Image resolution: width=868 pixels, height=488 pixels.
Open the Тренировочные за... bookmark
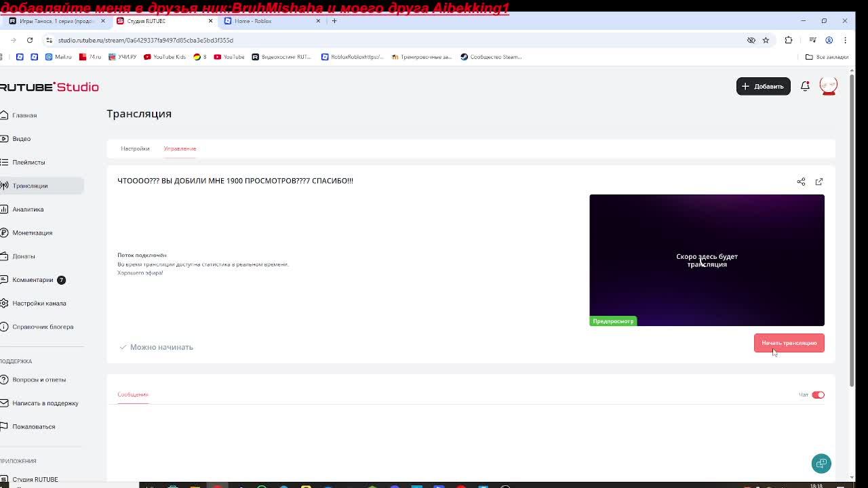click(422, 57)
